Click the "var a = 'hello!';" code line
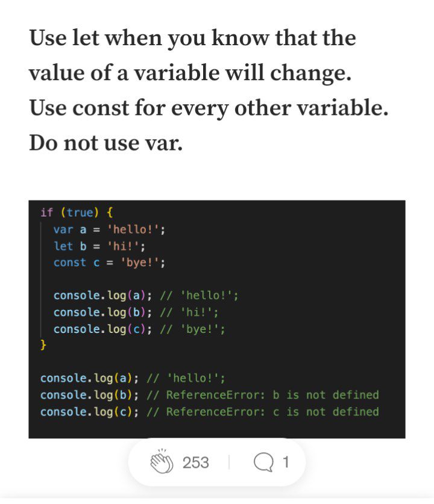434x504 pixels. coord(108,229)
